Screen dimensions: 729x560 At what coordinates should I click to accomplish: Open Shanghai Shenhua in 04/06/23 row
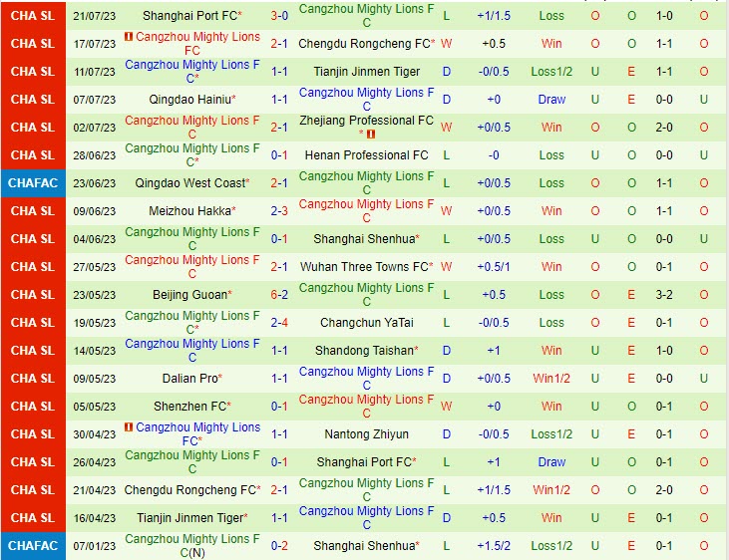coord(364,239)
